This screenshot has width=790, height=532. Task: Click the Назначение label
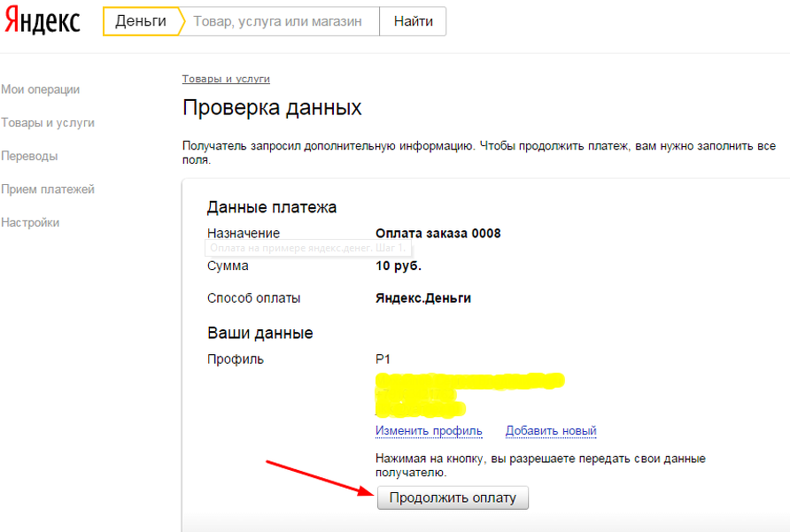tap(244, 234)
